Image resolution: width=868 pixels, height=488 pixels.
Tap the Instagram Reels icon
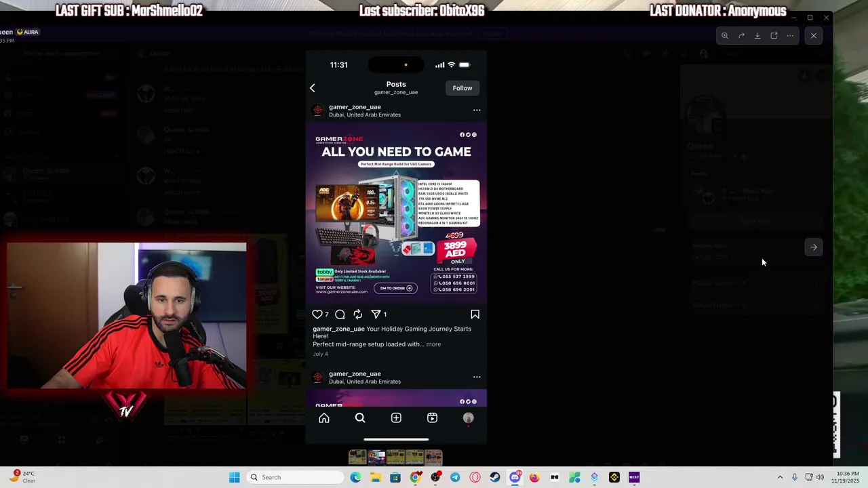tap(432, 418)
